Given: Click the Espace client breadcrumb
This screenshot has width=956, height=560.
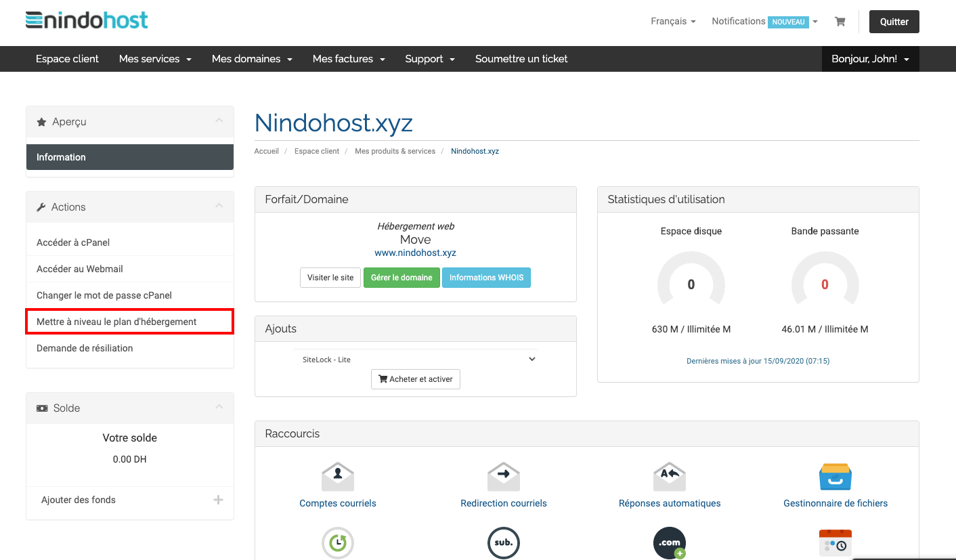Looking at the screenshot, I should point(317,151).
